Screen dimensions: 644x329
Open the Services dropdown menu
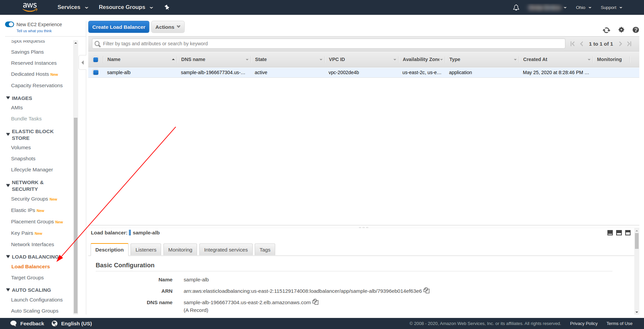tap(73, 7)
